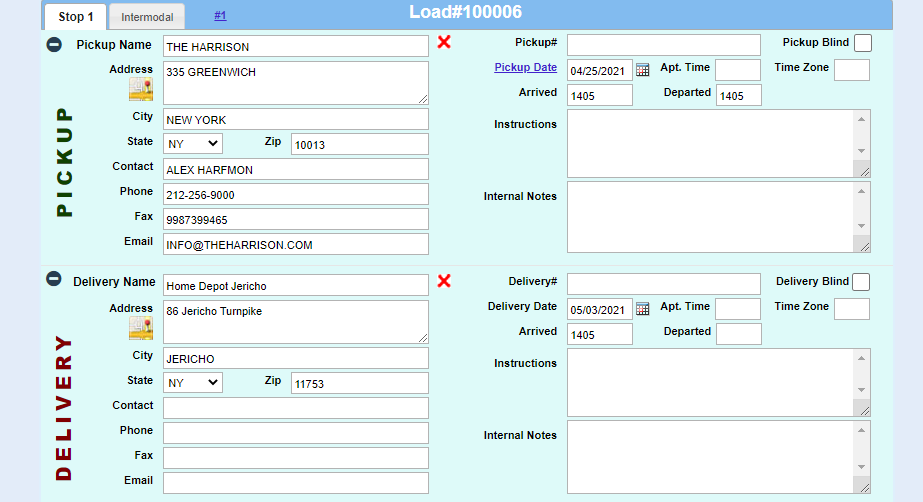Screen dimensions: 923x502
Task: Open Pickup Date calendar picker
Action: point(643,70)
